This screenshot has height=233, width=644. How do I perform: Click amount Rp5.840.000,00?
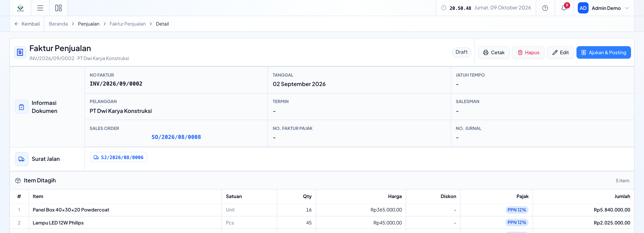tap(612, 210)
